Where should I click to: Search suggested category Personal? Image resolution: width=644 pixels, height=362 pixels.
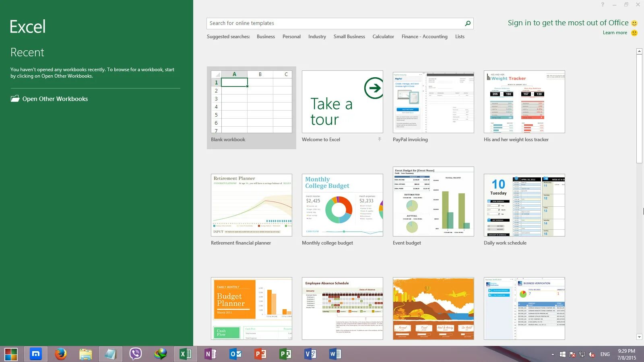point(291,37)
